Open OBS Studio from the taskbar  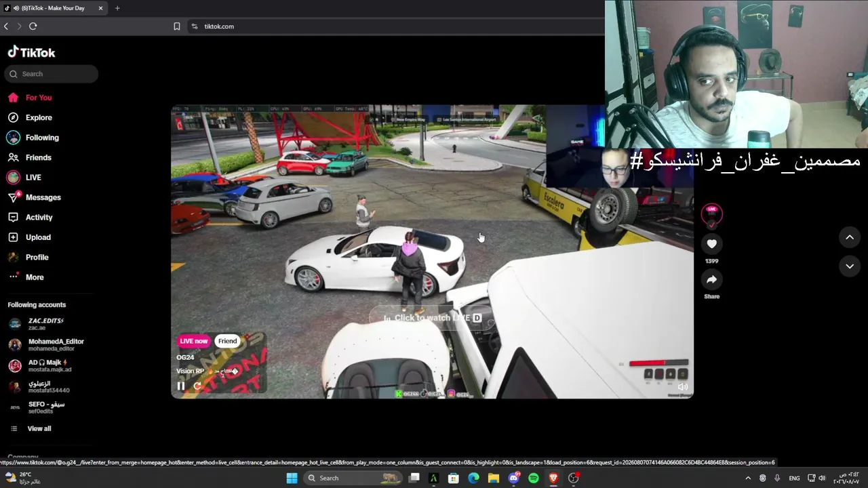[x=574, y=478]
